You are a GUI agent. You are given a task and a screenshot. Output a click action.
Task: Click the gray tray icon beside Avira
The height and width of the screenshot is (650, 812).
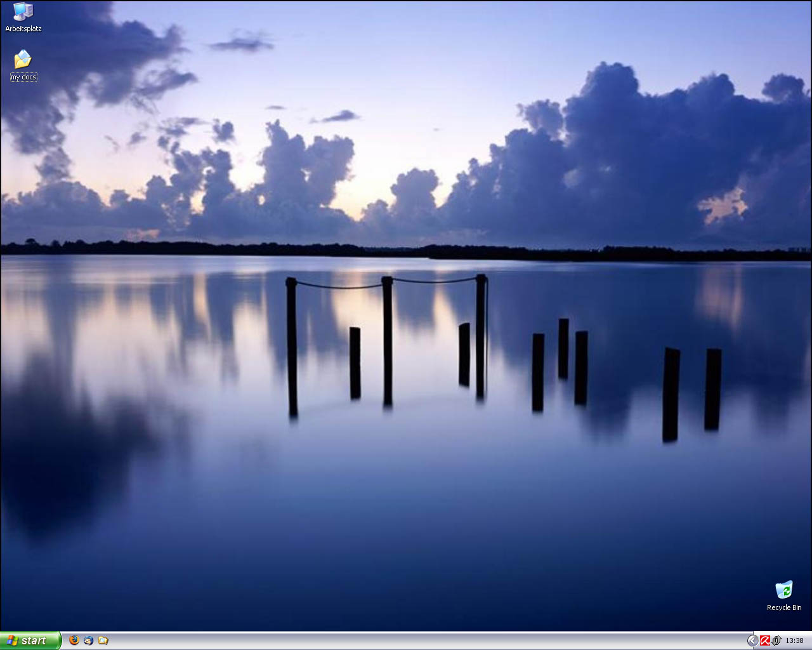click(x=776, y=640)
